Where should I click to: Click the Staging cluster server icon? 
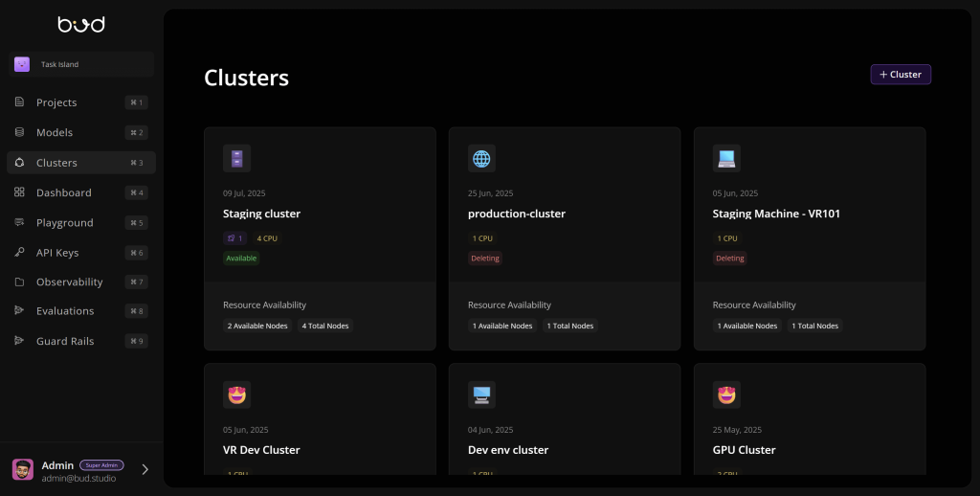coord(236,158)
